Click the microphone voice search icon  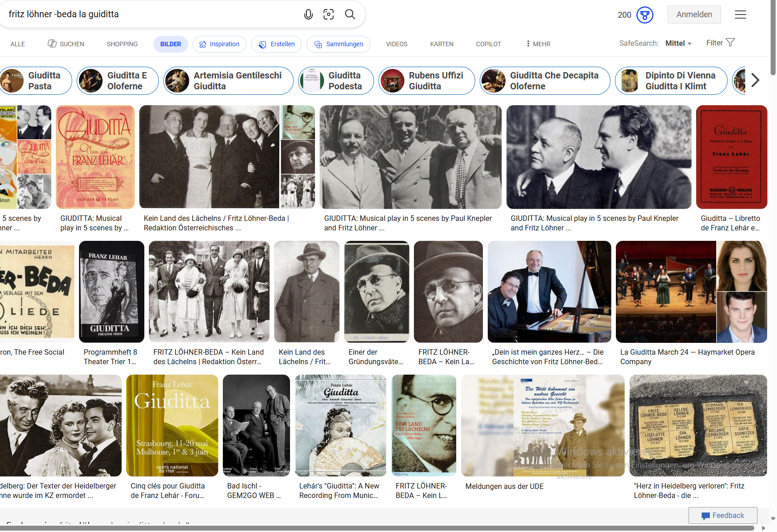(308, 15)
